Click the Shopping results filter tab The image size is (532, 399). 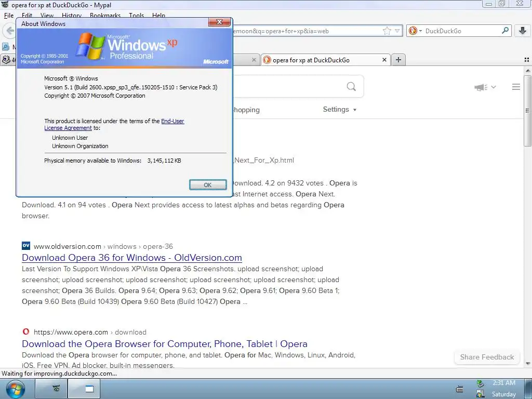click(x=246, y=110)
